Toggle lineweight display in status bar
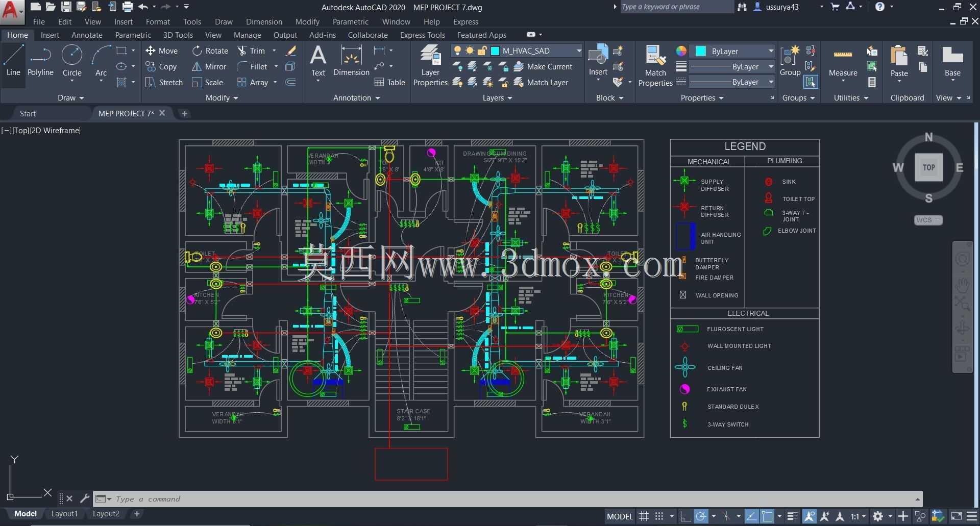The height and width of the screenshot is (526, 980). coord(792,516)
